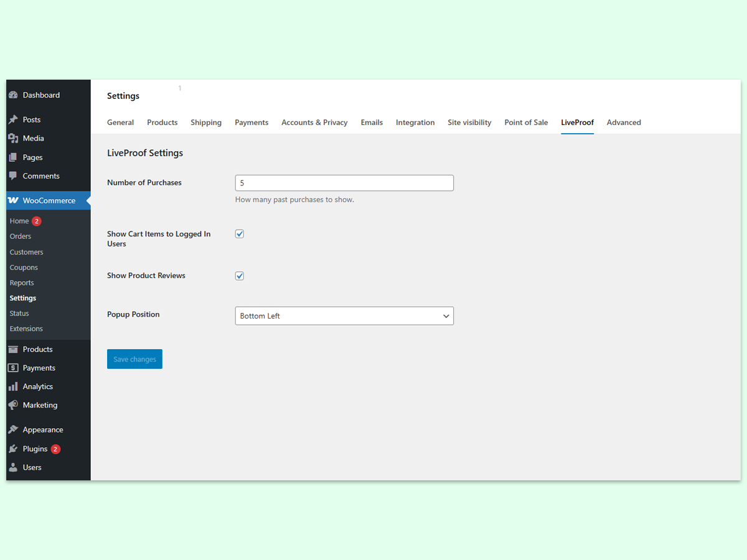Click the Home notification badge showing 2
Viewport: 747px width, 560px height.
(x=37, y=221)
